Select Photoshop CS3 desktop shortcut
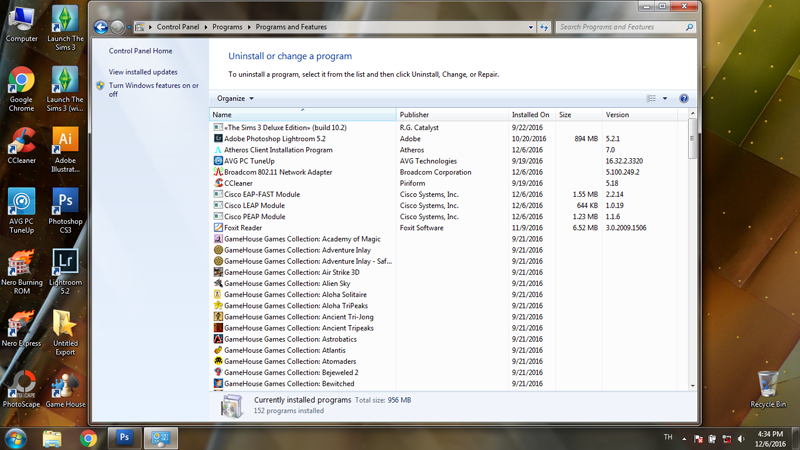Viewport: 800px width, 450px height. point(65,211)
